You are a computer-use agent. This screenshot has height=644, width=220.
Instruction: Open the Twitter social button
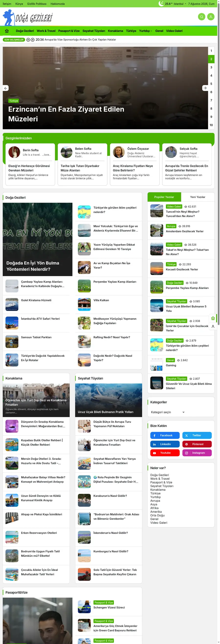(x=197, y=436)
